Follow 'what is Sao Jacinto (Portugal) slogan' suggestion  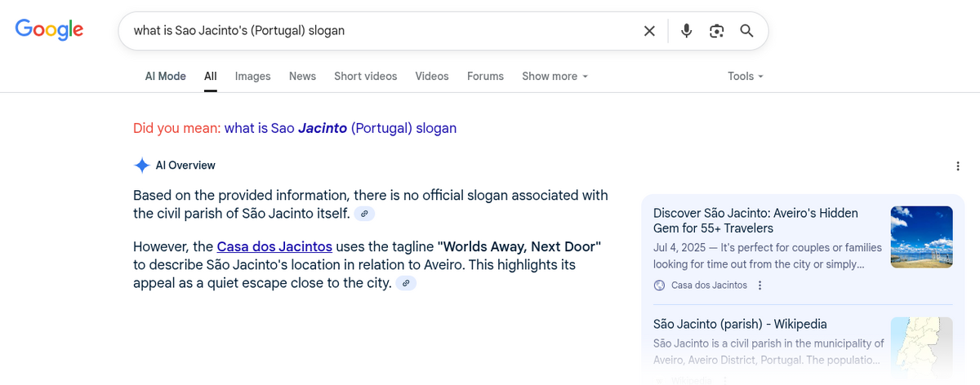tap(341, 128)
